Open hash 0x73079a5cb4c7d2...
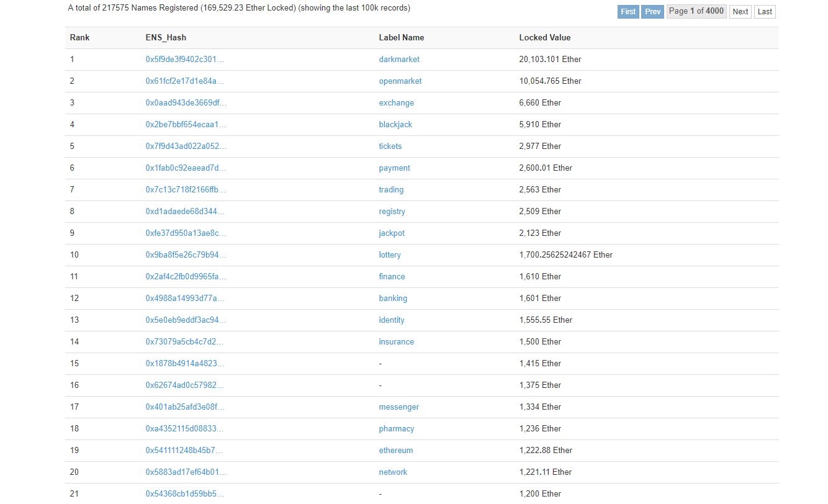Image resolution: width=828 pixels, height=504 pixels. [x=184, y=342]
